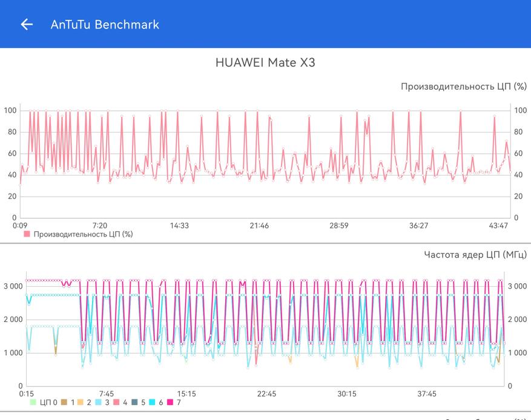
Task: Click the 7:45 time label
Action: pos(107,393)
